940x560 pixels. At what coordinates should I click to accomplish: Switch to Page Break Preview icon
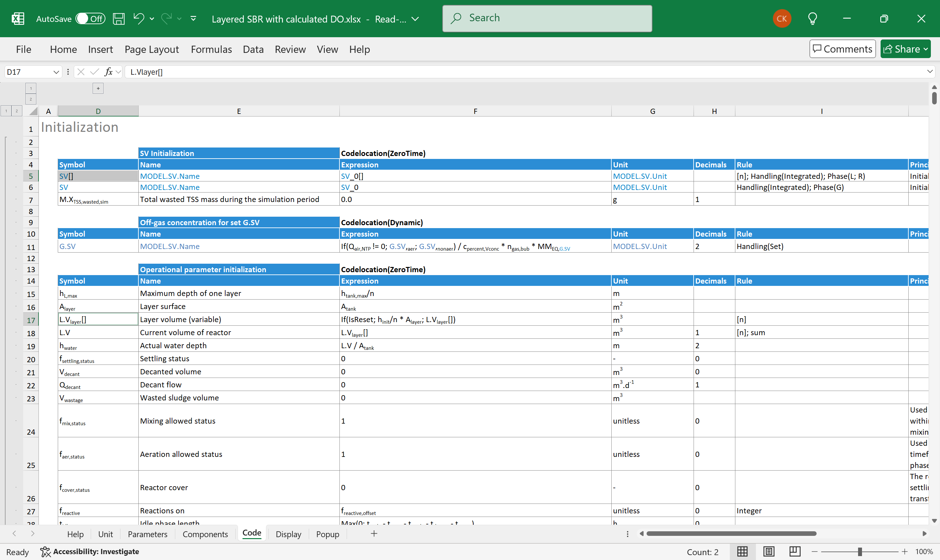pyautogui.click(x=795, y=551)
